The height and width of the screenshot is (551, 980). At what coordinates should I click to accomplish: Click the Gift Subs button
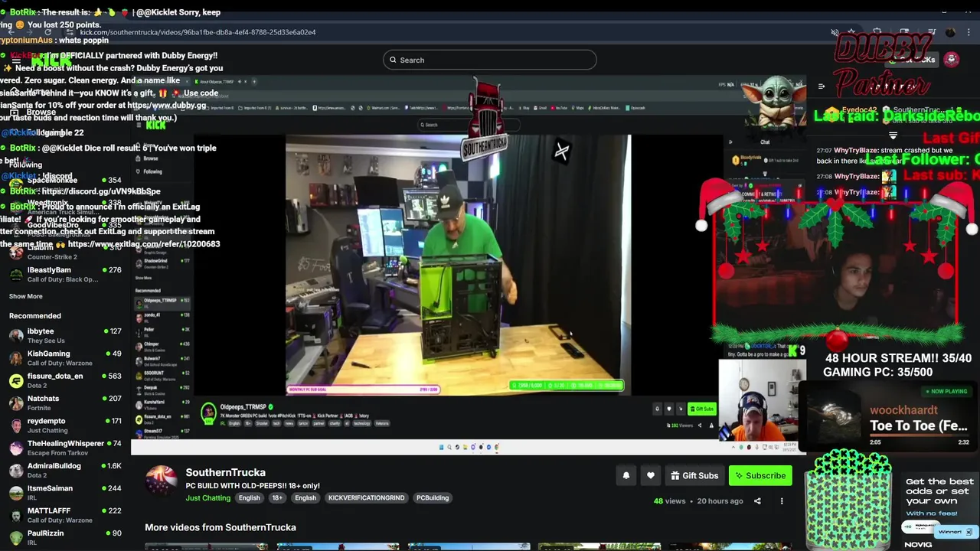point(694,475)
